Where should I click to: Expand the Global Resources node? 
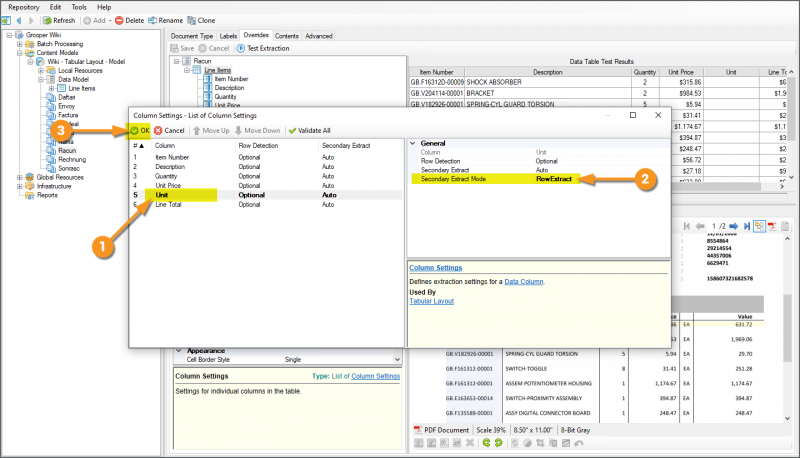click(x=17, y=177)
